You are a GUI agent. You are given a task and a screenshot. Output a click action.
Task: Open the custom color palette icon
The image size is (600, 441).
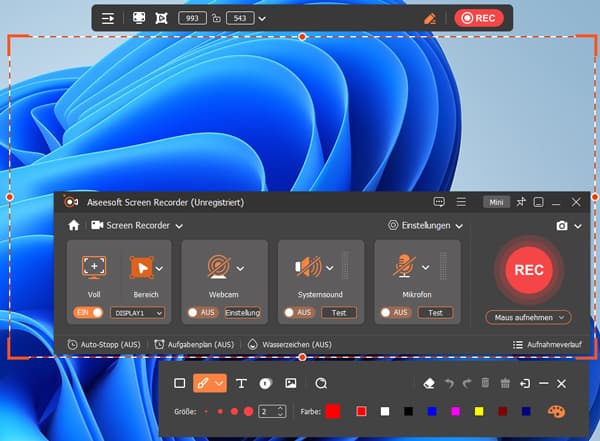click(556, 412)
